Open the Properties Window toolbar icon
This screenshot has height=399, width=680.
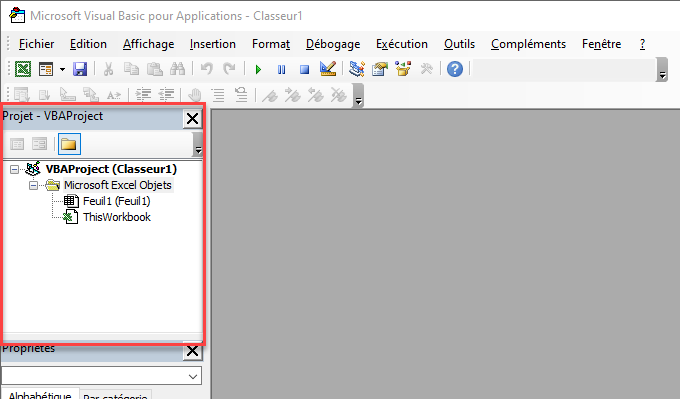click(380, 69)
